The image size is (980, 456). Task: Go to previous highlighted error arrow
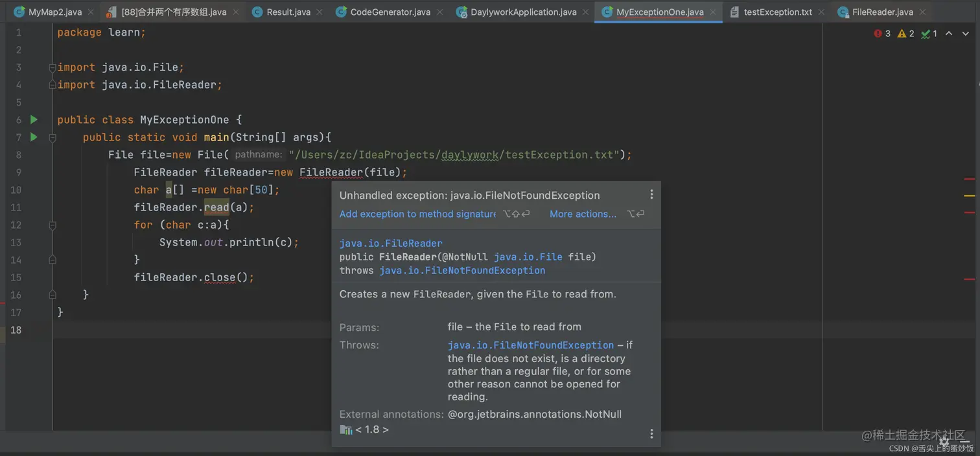click(x=949, y=34)
